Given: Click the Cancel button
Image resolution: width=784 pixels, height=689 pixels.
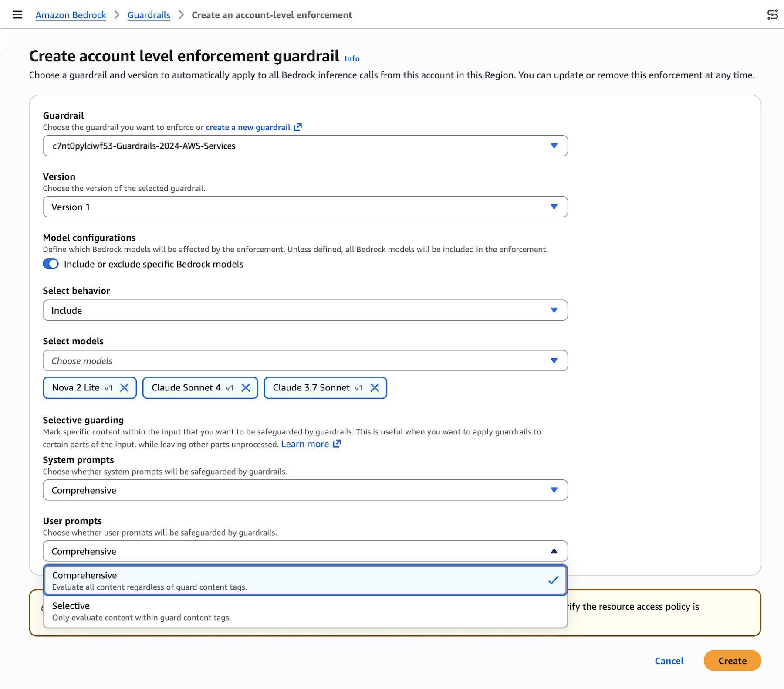Looking at the screenshot, I should [669, 661].
